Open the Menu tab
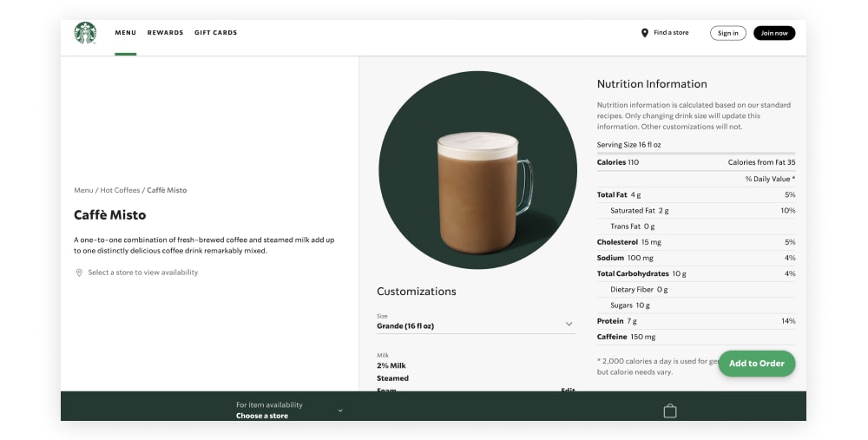868x440 pixels. point(125,33)
